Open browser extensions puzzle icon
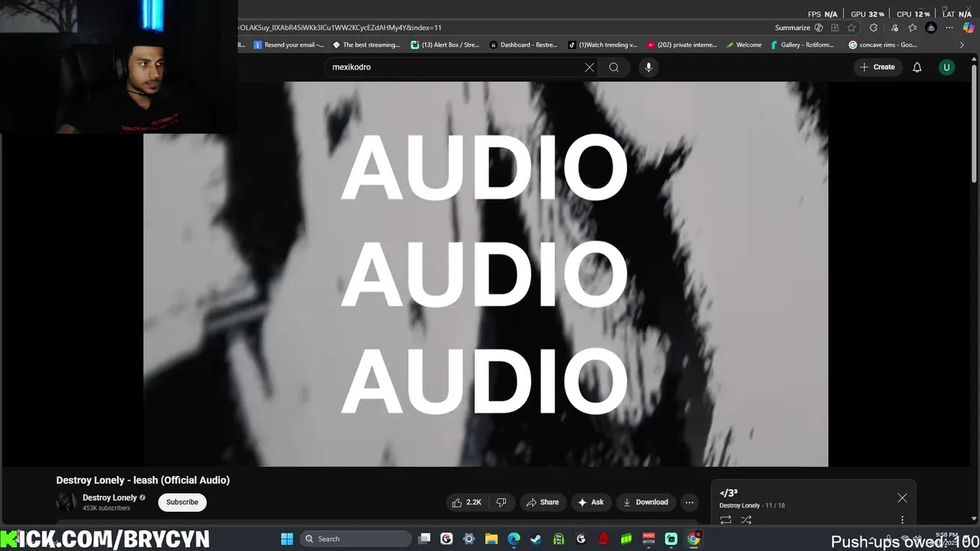 coord(874,28)
